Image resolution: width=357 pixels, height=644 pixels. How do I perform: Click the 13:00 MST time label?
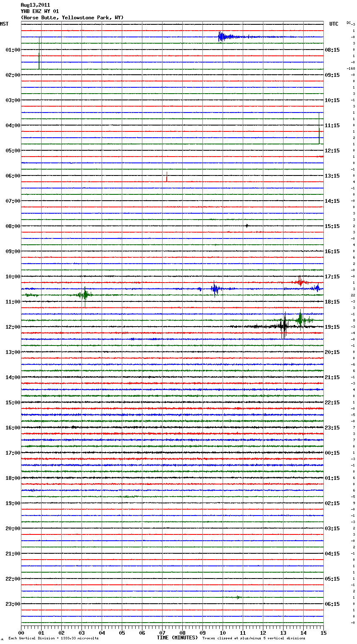click(13, 352)
